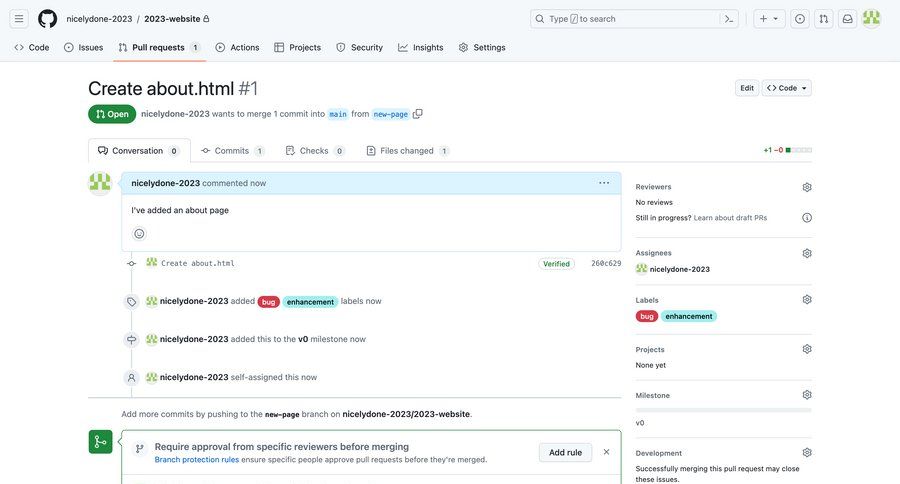This screenshot has height=484, width=900.
Task: Open the Issues repository tab
Action: (x=84, y=48)
